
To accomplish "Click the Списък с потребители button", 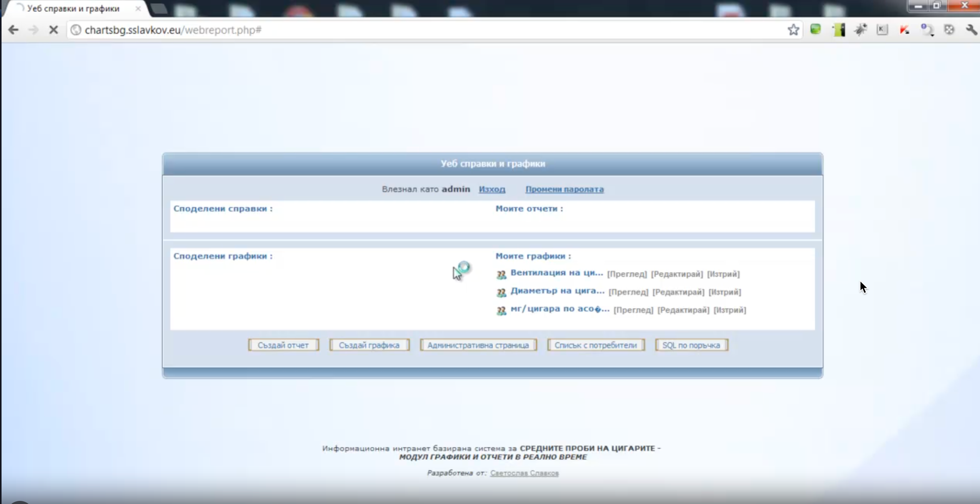I will tap(596, 345).
